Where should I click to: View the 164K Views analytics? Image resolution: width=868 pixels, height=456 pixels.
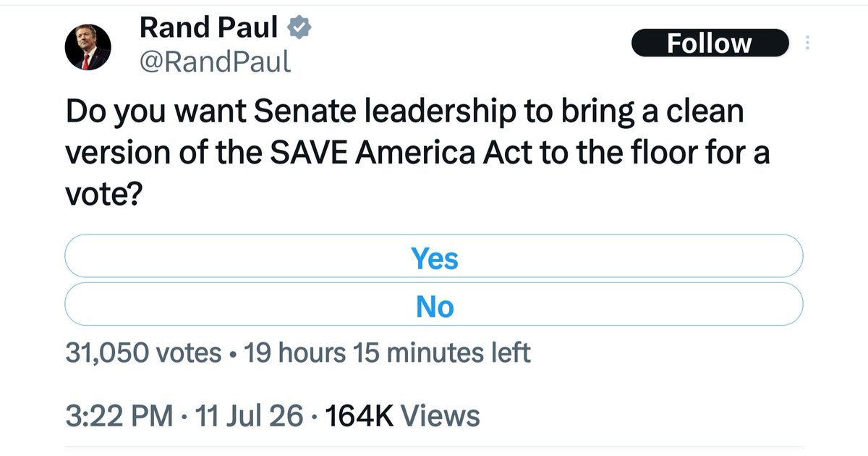coord(403,415)
